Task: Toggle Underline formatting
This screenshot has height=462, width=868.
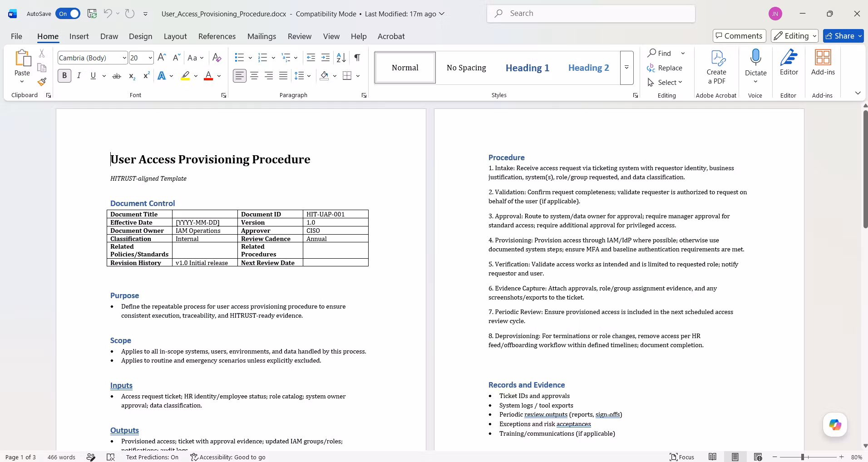Action: coord(93,76)
